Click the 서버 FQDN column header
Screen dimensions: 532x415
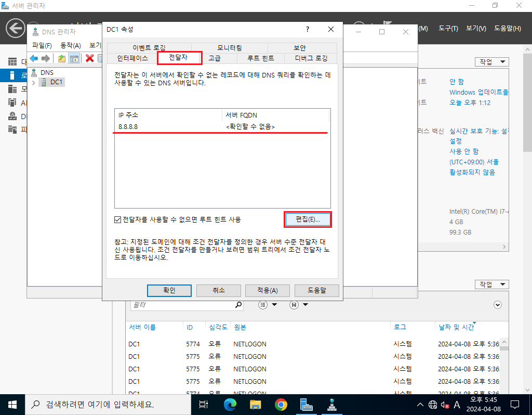(x=275, y=115)
